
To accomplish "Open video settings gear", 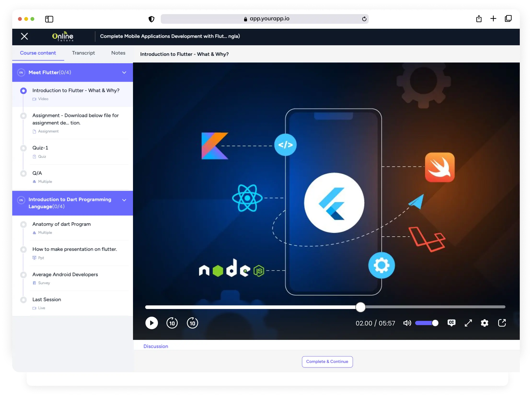I will tap(484, 323).
